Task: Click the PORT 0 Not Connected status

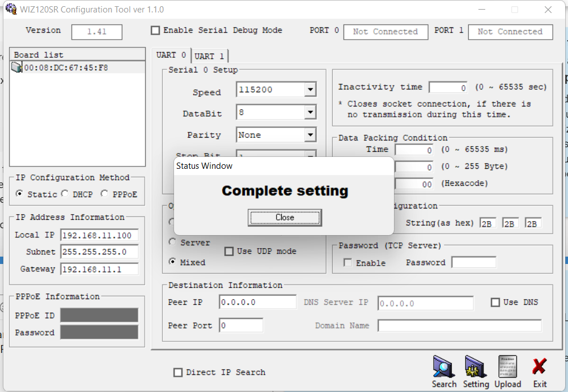Action: [x=385, y=32]
